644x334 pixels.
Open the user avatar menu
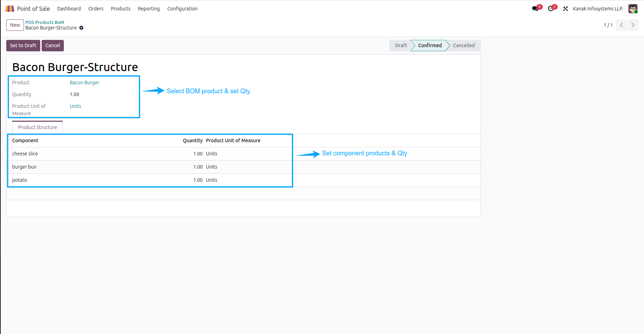click(633, 9)
